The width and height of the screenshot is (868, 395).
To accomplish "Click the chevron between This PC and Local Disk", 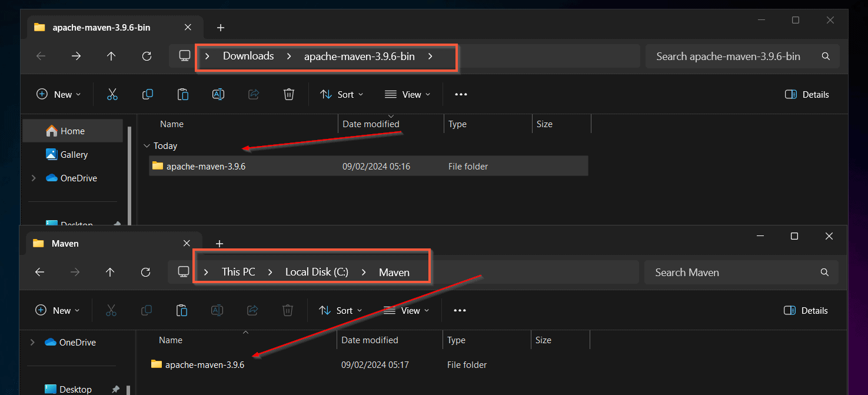I will (270, 272).
